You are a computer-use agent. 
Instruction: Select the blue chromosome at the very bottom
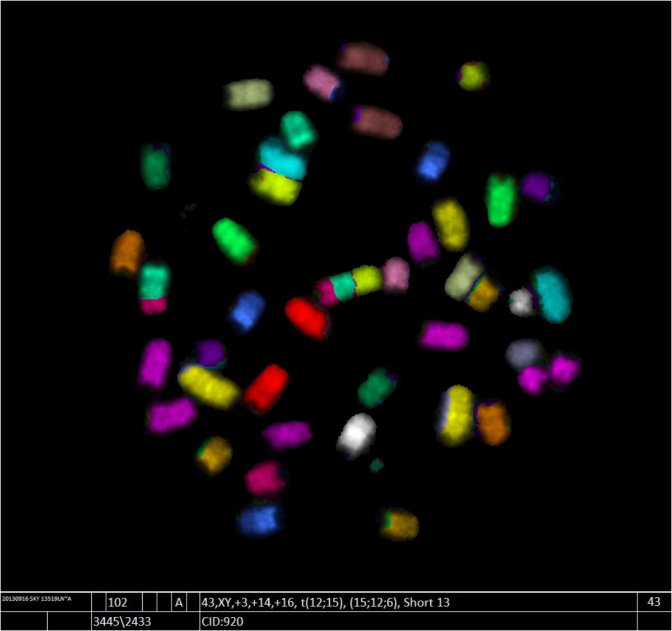tap(259, 519)
